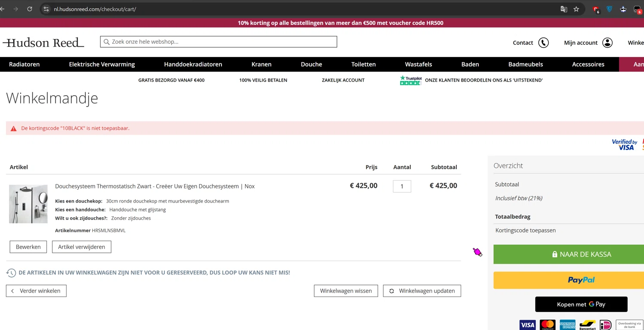Click the Verified by Visa logo
The image size is (644, 330).
click(x=625, y=145)
